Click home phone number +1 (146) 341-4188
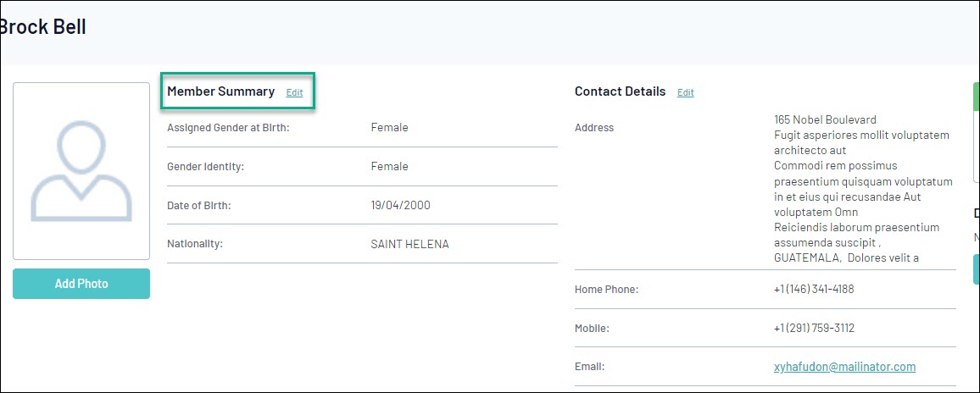980x393 pixels. point(814,290)
